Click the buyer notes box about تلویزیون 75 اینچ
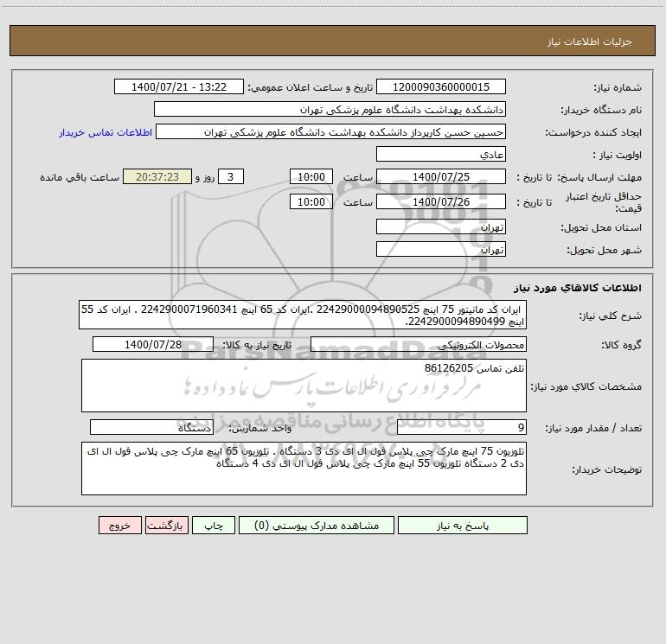 [304, 469]
